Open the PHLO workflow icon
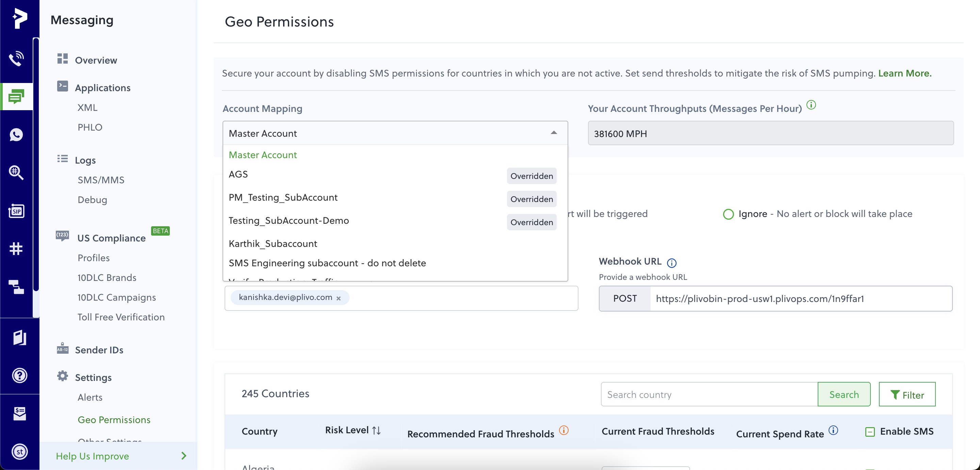The height and width of the screenshot is (470, 980). [x=16, y=288]
